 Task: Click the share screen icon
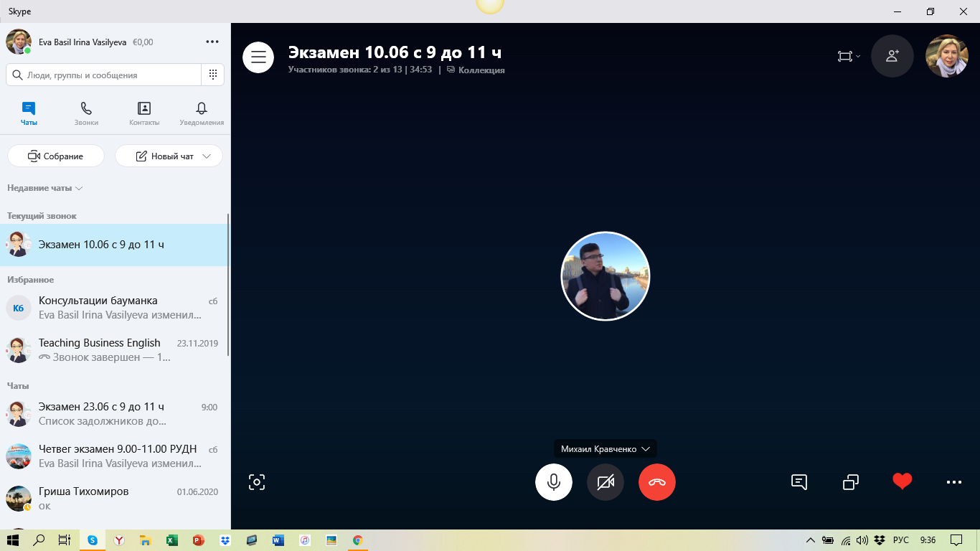(850, 482)
